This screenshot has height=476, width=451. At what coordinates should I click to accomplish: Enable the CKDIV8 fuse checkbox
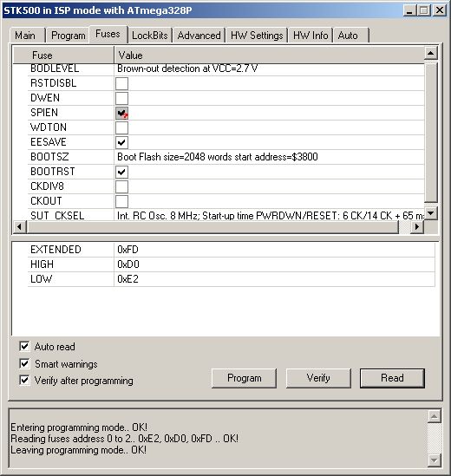click(x=121, y=186)
